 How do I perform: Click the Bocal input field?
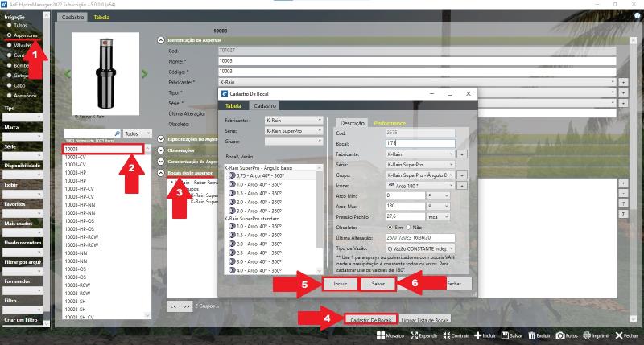(419, 142)
